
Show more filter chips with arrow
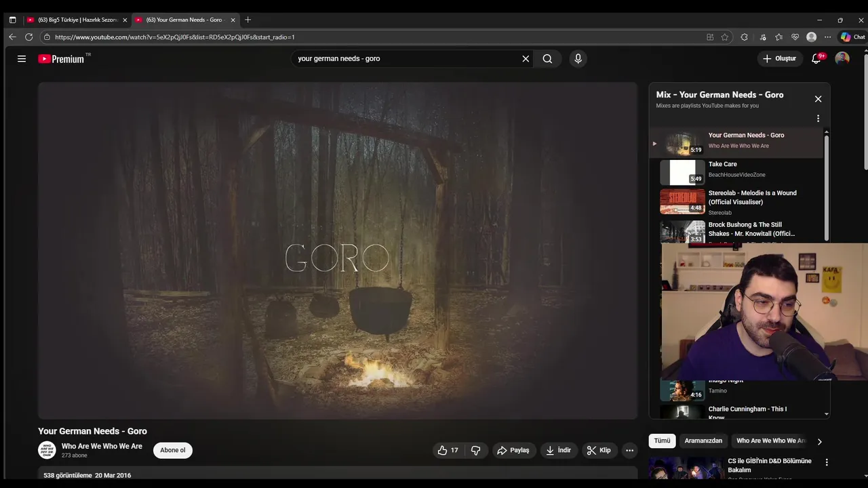819,441
